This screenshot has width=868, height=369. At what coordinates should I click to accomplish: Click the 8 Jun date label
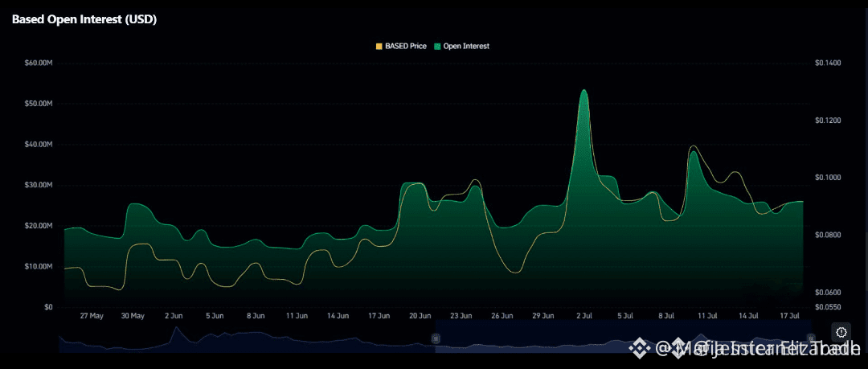click(256, 316)
